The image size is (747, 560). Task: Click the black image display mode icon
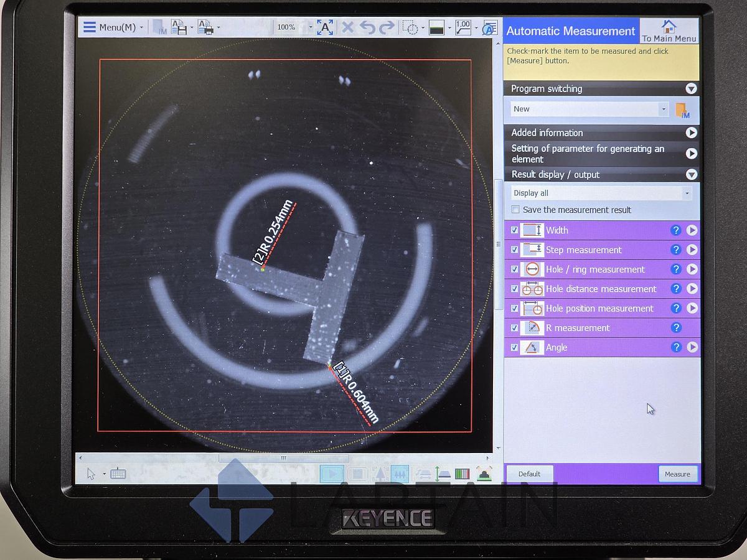tap(436, 28)
